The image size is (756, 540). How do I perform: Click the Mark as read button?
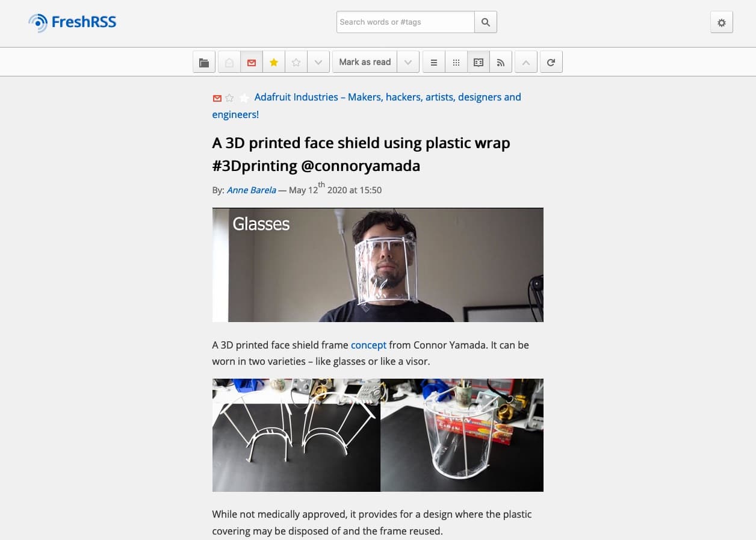coord(364,62)
